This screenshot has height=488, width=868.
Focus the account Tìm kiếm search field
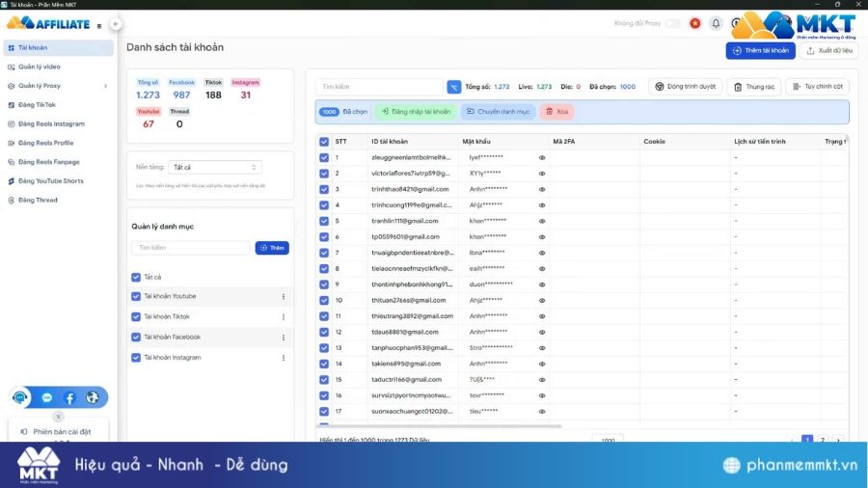pyautogui.click(x=380, y=87)
